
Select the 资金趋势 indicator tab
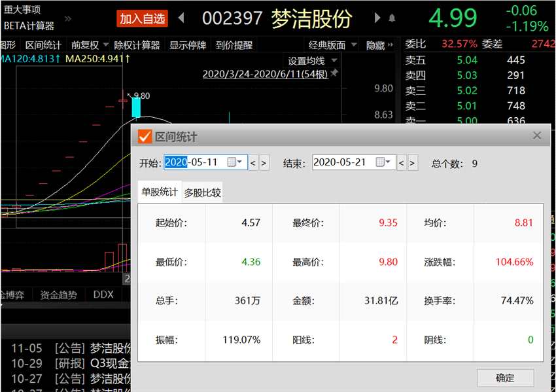[58, 294]
